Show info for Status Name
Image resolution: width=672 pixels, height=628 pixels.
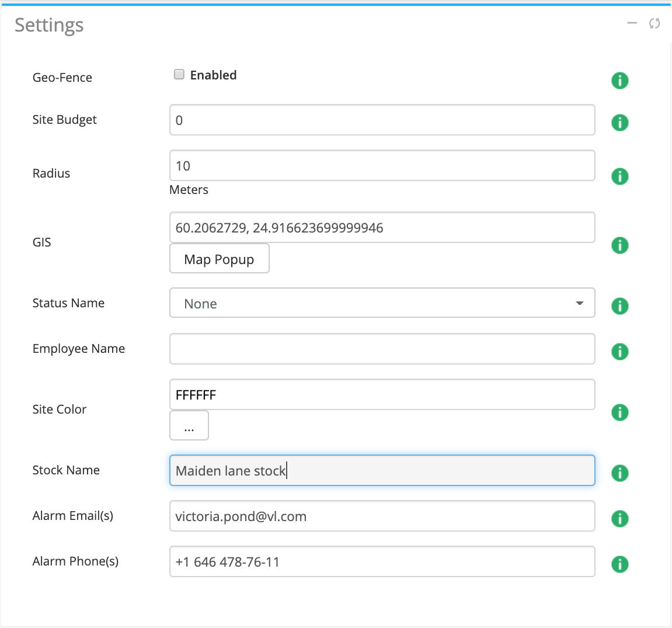coord(619,306)
